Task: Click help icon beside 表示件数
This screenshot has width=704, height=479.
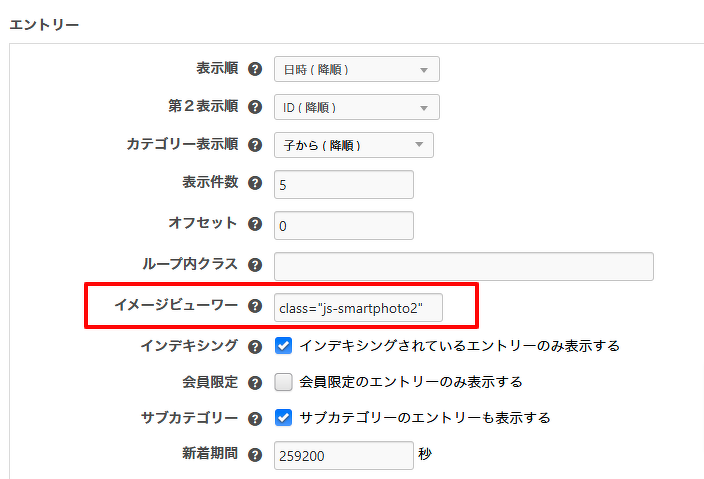Action: 255,184
